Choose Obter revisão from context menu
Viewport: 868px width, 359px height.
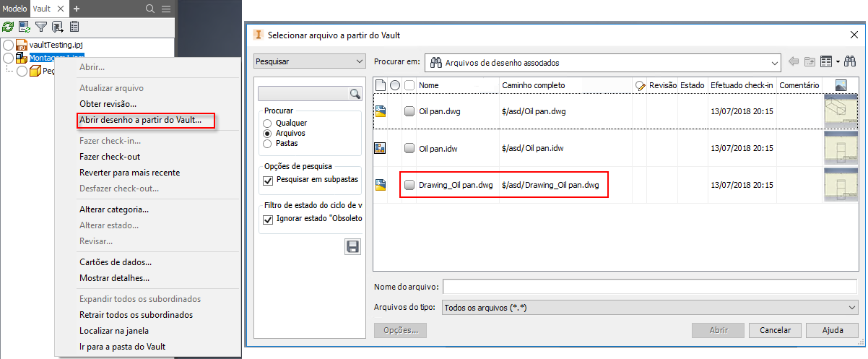108,104
